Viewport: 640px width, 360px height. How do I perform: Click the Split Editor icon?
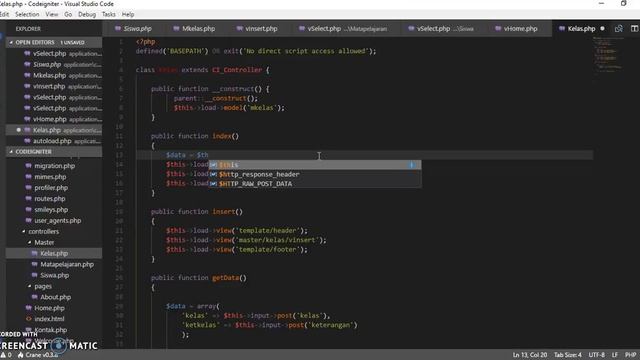[634, 29]
